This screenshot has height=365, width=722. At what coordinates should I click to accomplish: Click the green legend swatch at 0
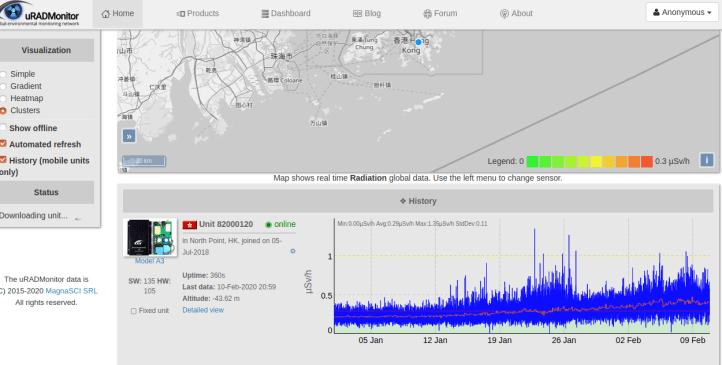pyautogui.click(x=532, y=162)
